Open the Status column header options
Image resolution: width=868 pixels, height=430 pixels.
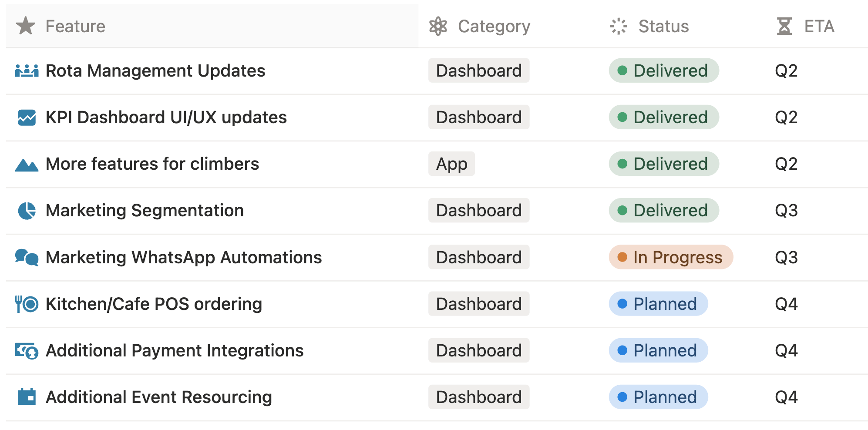point(663,26)
